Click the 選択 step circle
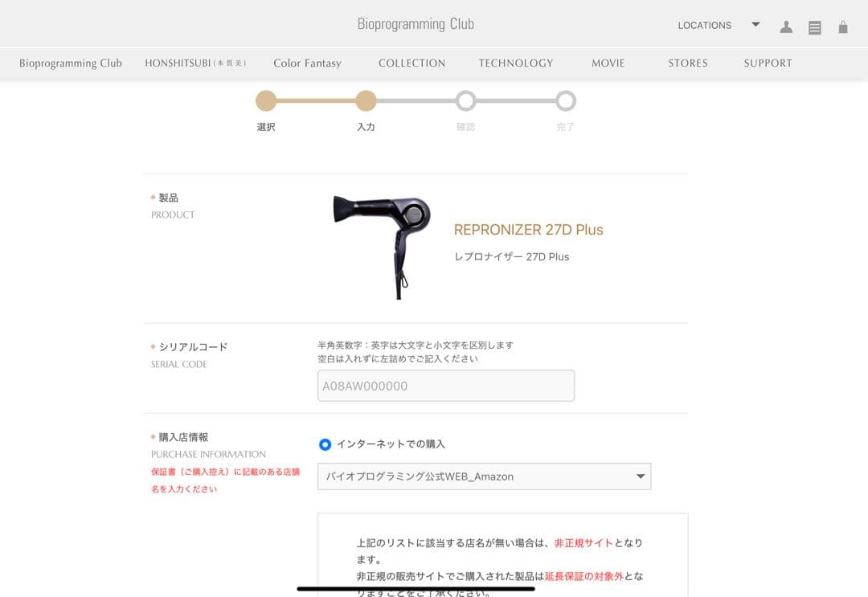868x597 pixels. click(266, 100)
